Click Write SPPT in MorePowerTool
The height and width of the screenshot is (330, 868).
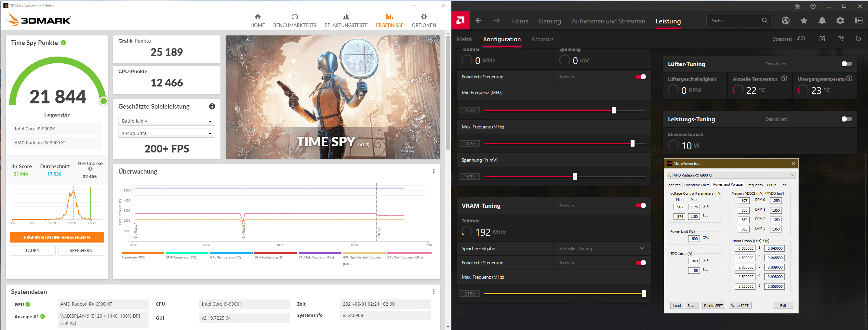(740, 306)
